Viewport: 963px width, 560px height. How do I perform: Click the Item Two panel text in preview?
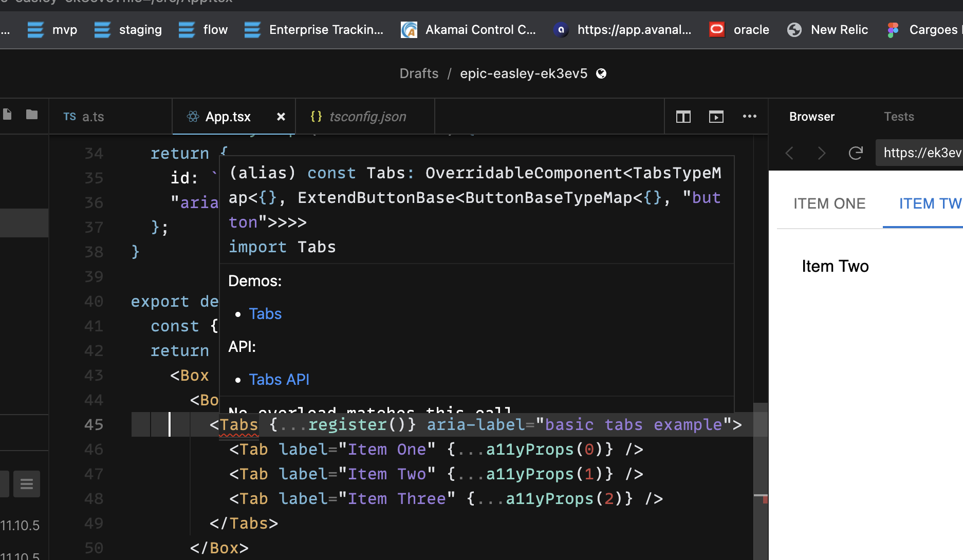point(835,267)
